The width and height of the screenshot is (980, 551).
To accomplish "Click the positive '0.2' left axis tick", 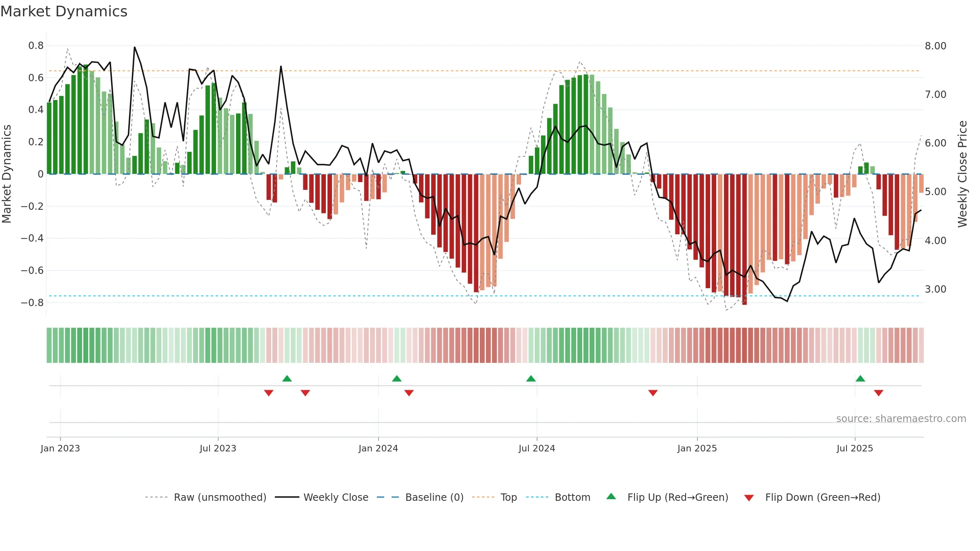I will (x=36, y=142).
